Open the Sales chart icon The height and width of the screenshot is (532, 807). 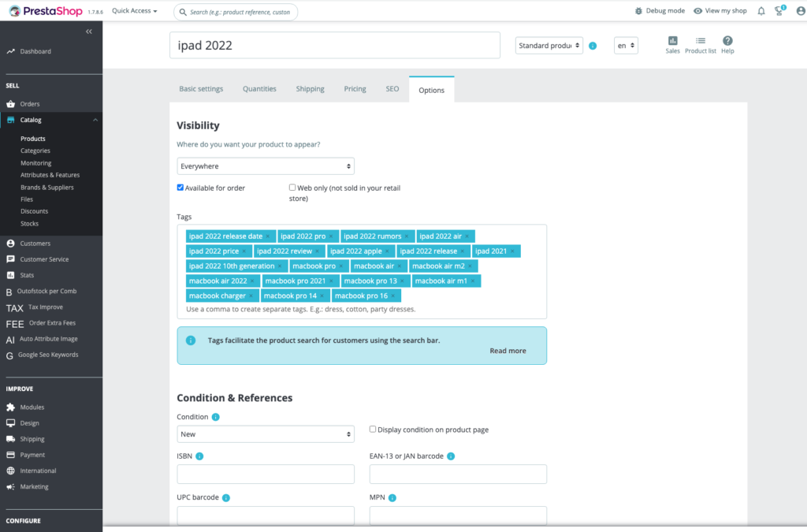coord(673,41)
